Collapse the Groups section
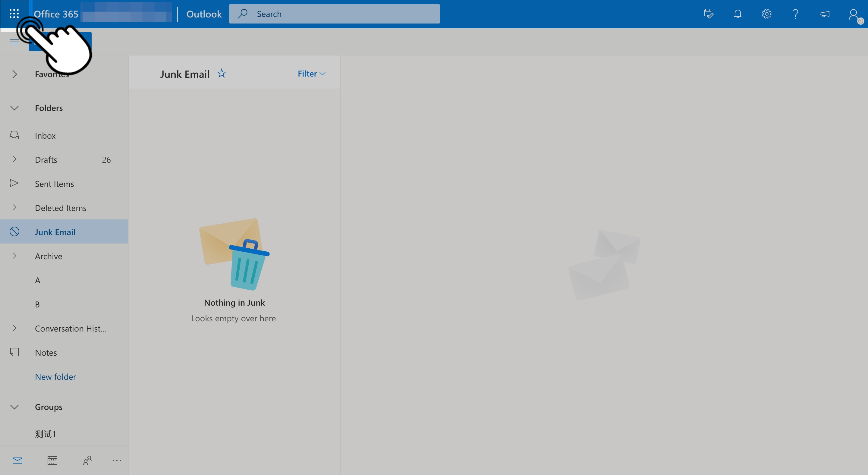 point(14,407)
